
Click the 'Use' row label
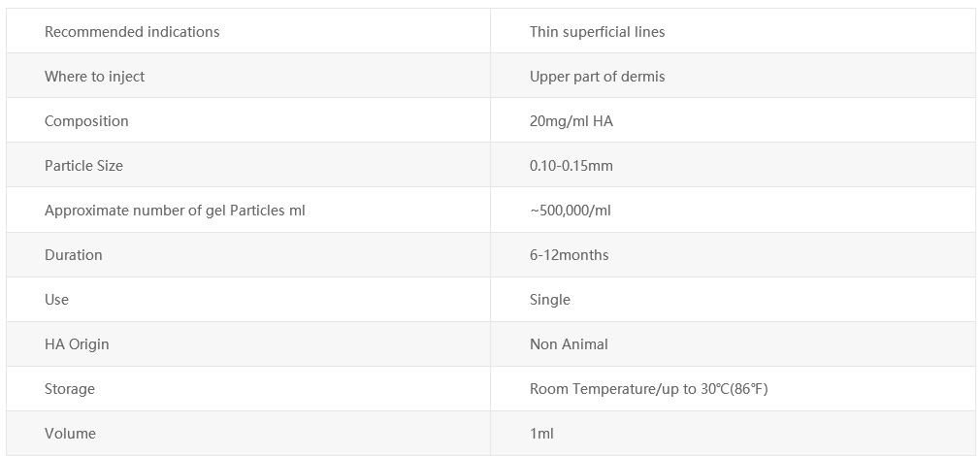(56, 300)
